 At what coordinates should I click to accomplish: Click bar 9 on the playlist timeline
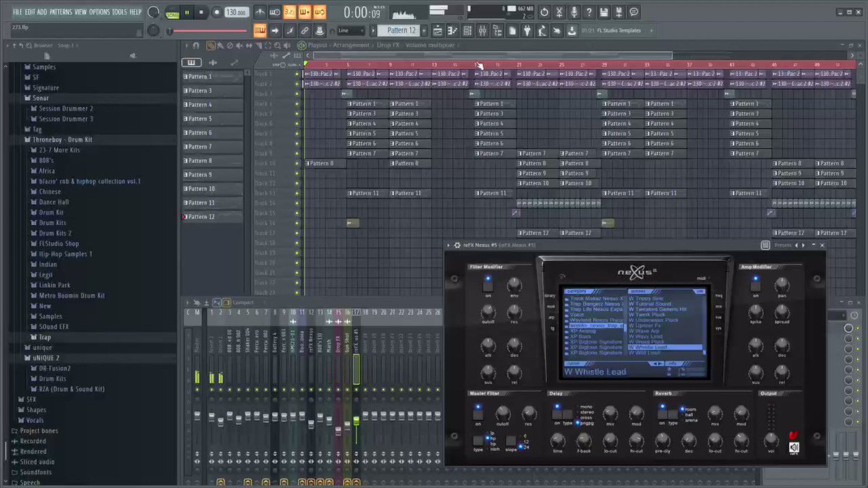391,65
